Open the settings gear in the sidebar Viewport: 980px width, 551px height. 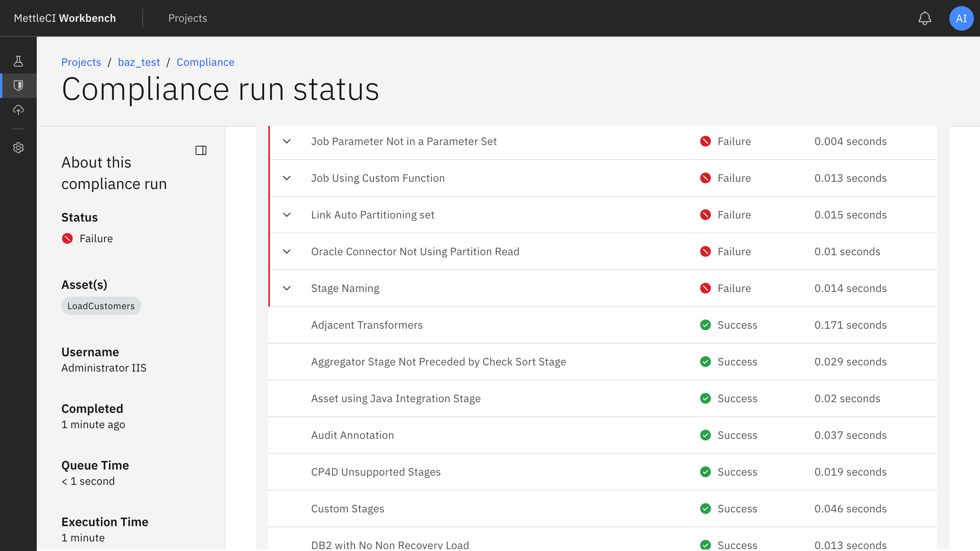click(18, 148)
